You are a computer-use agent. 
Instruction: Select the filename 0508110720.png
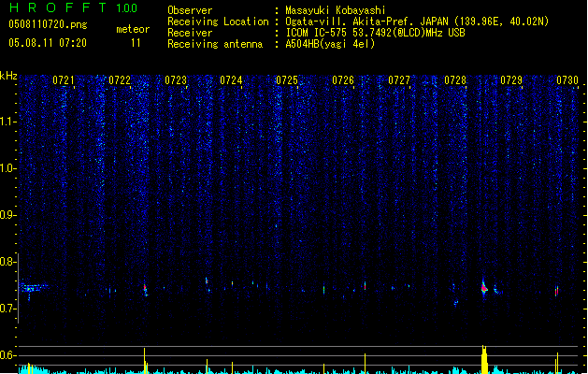(x=48, y=24)
